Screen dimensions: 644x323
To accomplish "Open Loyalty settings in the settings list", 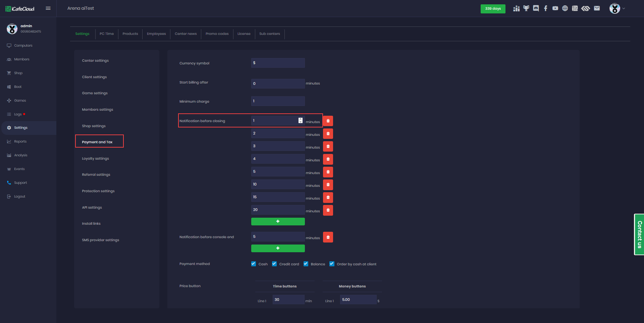I will pyautogui.click(x=96, y=159).
